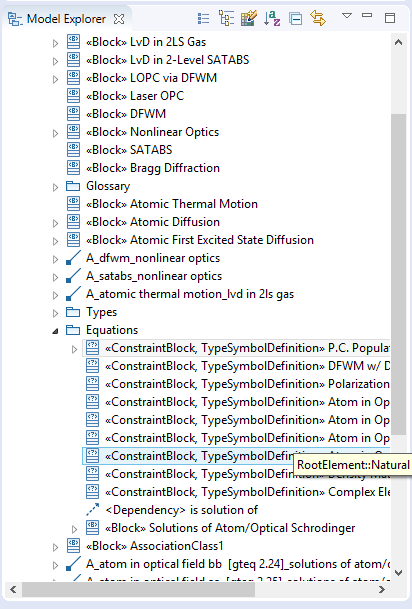The height and width of the screenshot is (609, 412).
Task: Click the Collapse All toolbar icon
Action: pos(296,18)
